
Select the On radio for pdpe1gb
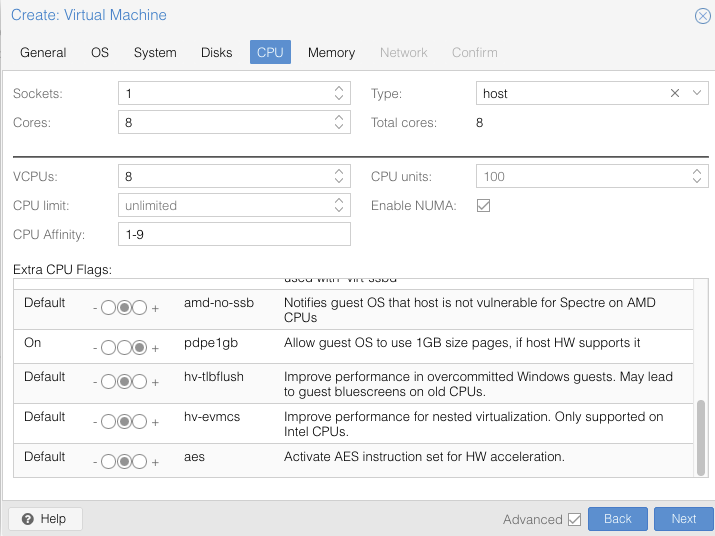(140, 348)
